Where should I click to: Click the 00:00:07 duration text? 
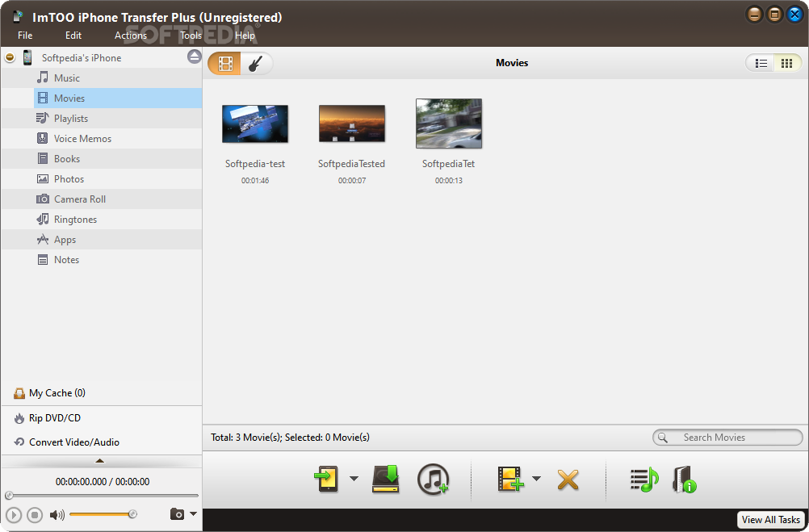[x=352, y=181]
